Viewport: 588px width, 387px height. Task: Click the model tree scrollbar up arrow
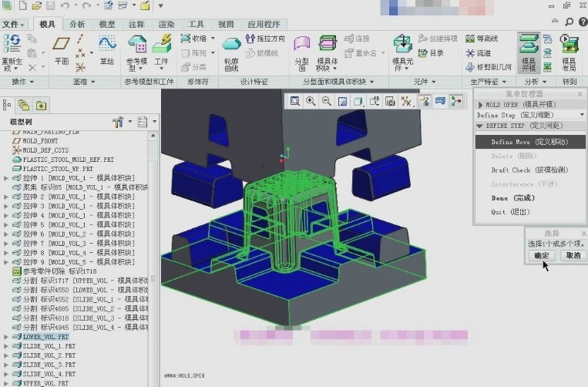153,136
